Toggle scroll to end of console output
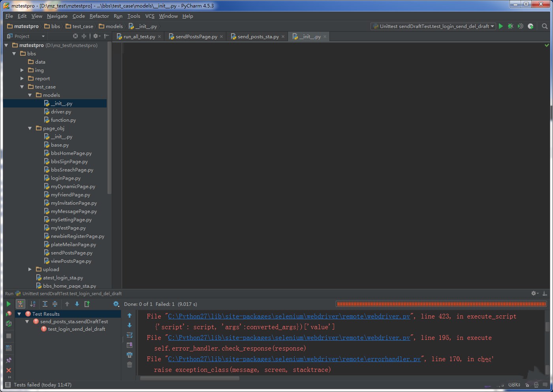The width and height of the screenshot is (553, 392). click(130, 345)
